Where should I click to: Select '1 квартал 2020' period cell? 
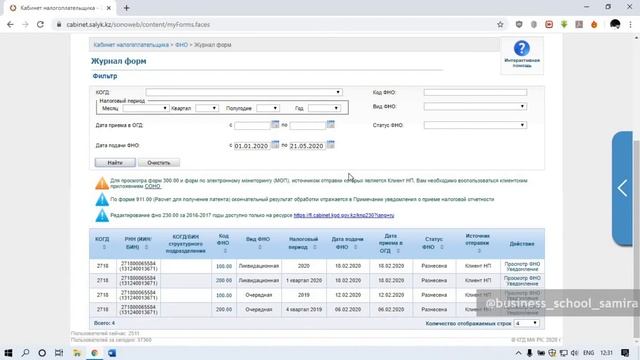click(304, 280)
